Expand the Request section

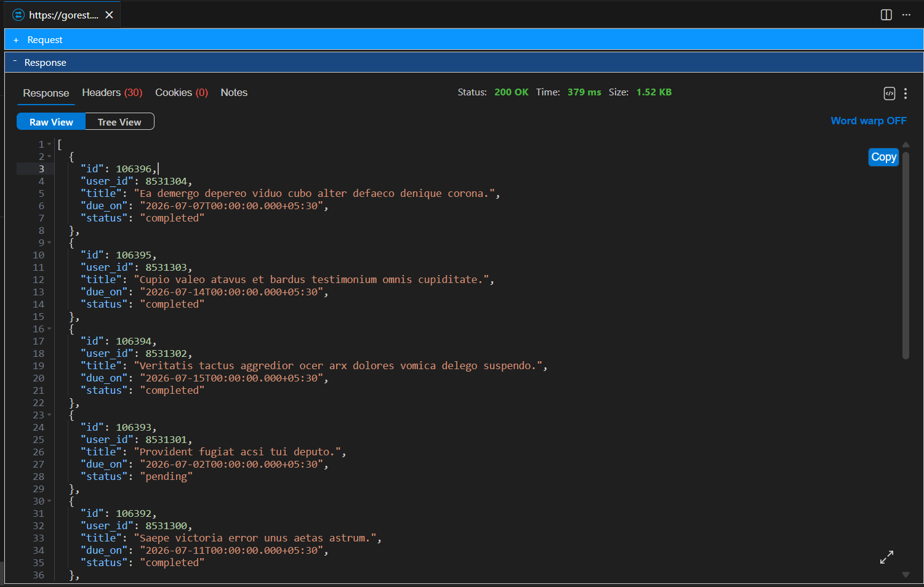coord(464,40)
